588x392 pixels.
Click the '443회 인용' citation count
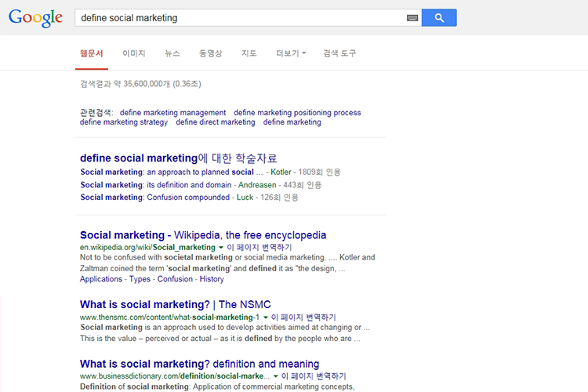[x=303, y=185]
